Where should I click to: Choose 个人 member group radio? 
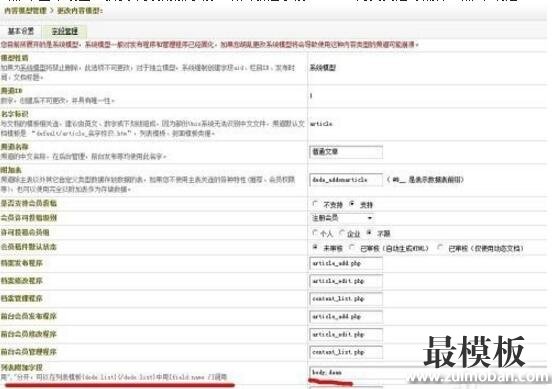(x=315, y=233)
